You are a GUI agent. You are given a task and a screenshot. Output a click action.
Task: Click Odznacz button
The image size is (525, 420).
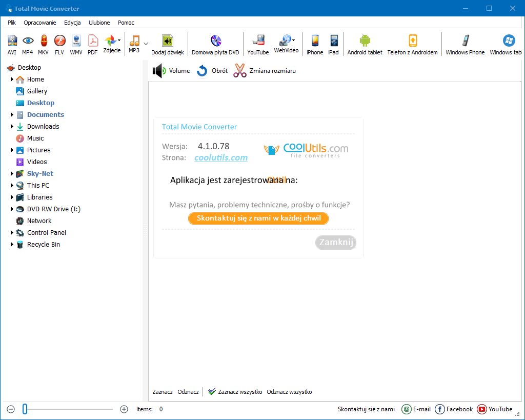188,392
